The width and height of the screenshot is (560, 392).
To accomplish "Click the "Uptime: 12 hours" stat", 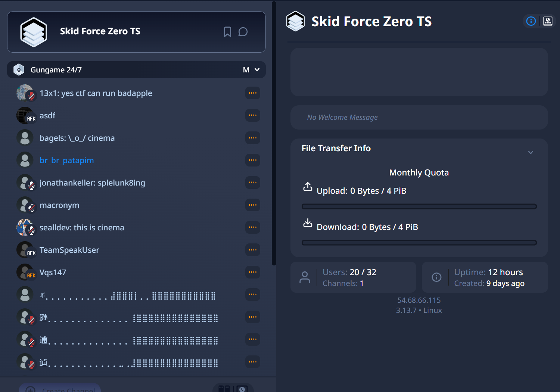I will (488, 272).
